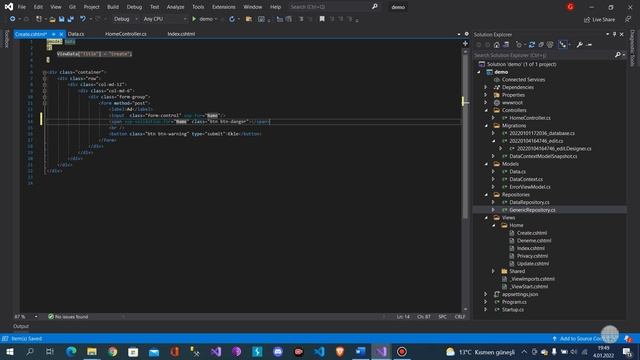This screenshot has height=360, width=640.
Task: Click the Hot Reload refresh icon
Action: (x=232, y=19)
